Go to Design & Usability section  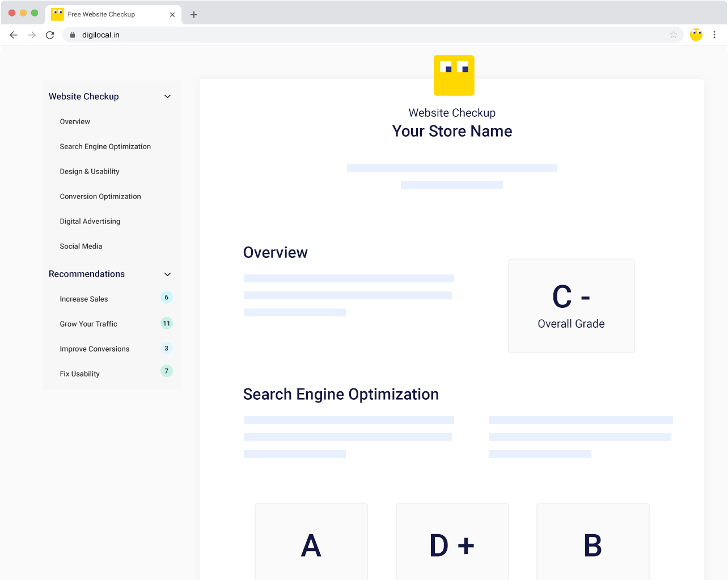[90, 172]
